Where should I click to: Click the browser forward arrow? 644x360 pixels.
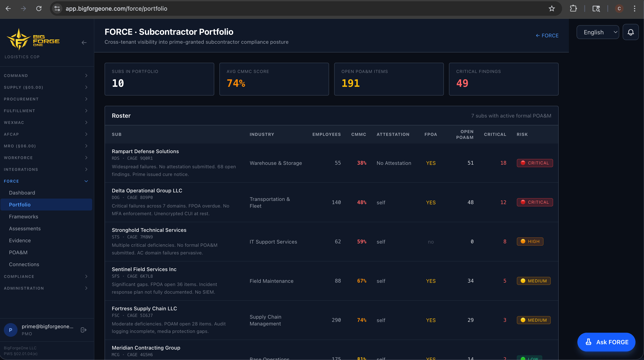pyautogui.click(x=23, y=9)
